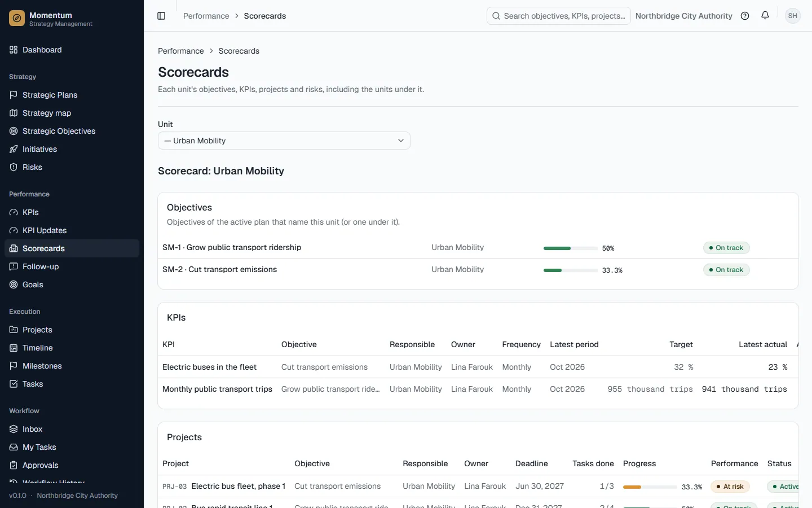Open the help question-mark icon

[745, 16]
